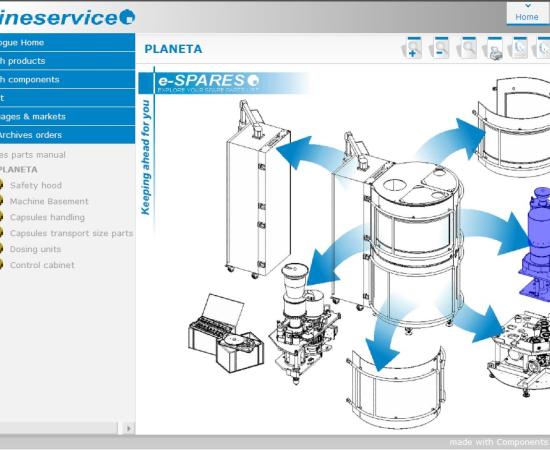Click the zoom out magnifier icon
The width and height of the screenshot is (550, 450).
click(x=440, y=47)
